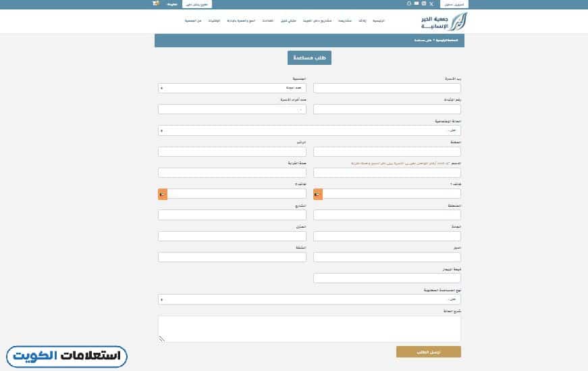Screen dimensions: 588x371
Task: Click the case description text area
Action: click(310, 329)
